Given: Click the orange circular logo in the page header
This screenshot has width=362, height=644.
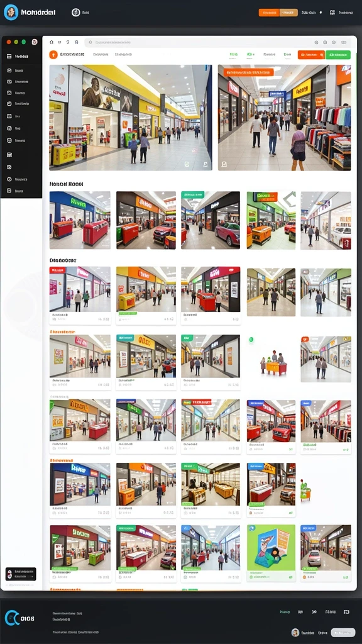Looking at the screenshot, I should [53, 55].
